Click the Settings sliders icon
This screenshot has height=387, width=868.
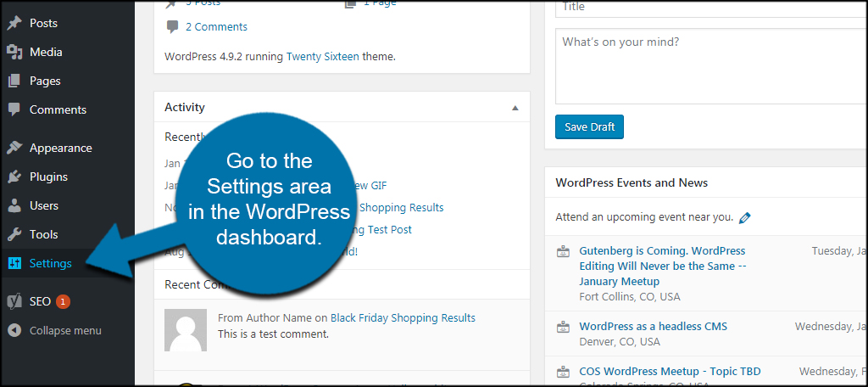(x=14, y=263)
